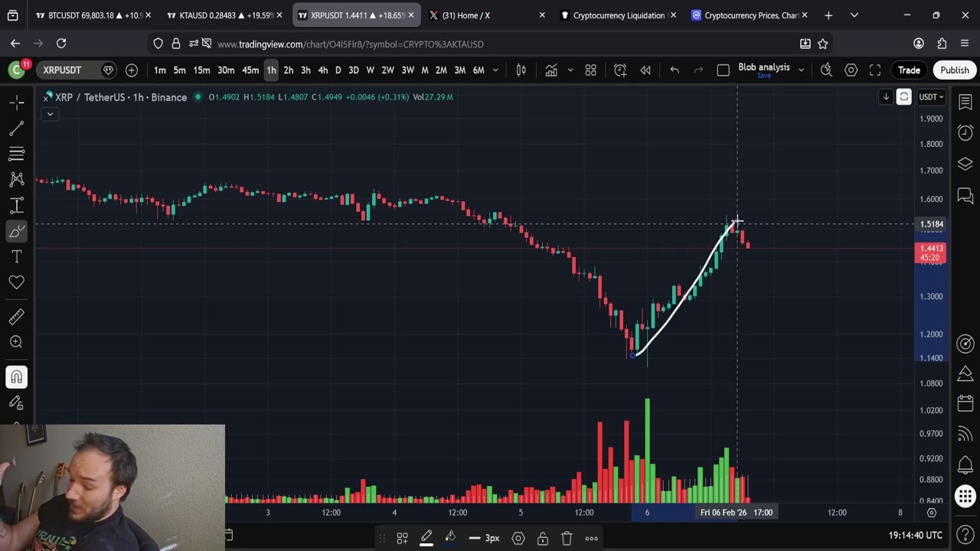Open the object tree layers icon in right sidebar

965,165
